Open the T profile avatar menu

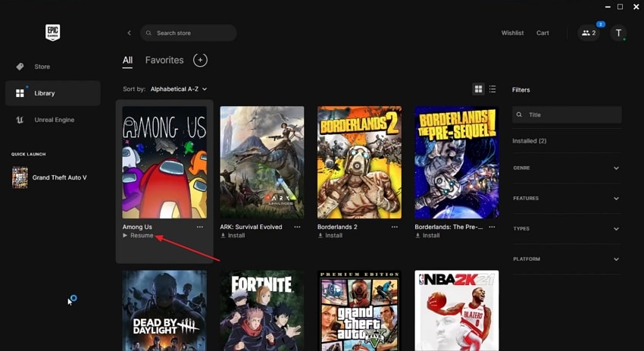coord(618,33)
